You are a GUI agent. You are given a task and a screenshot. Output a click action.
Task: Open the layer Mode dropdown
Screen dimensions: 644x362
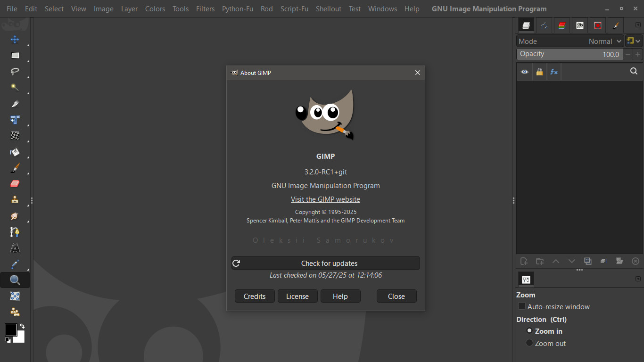(x=570, y=41)
